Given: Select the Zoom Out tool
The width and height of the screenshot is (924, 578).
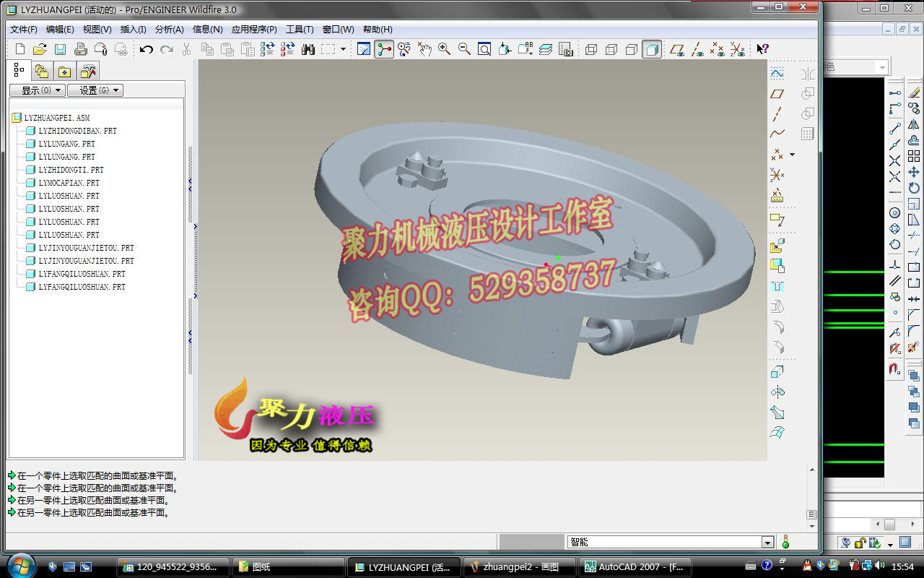Looking at the screenshot, I should click(x=463, y=49).
